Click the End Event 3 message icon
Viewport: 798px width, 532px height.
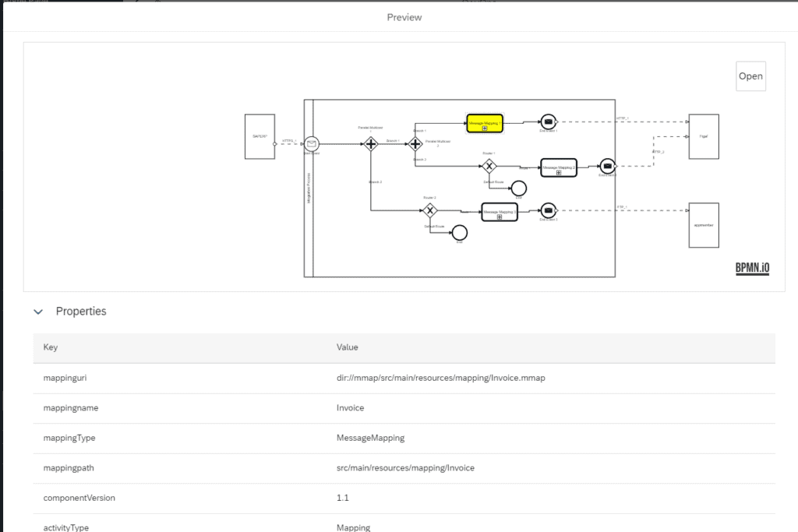tap(548, 210)
